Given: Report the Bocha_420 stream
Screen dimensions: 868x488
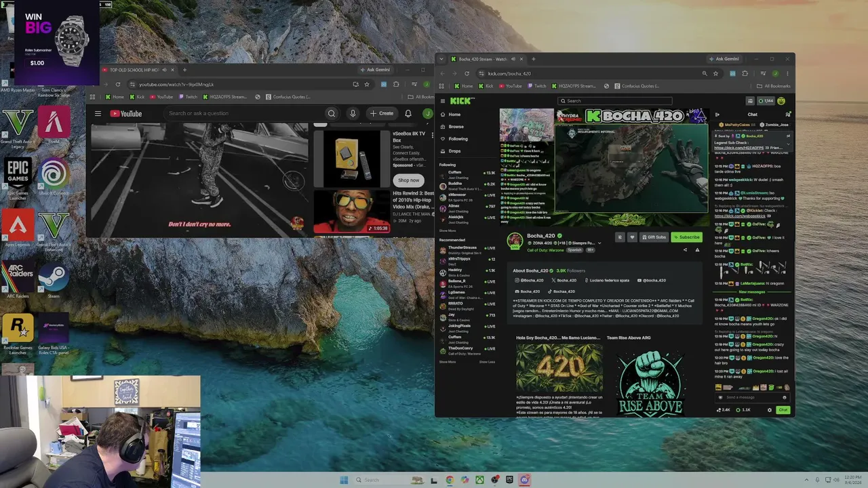Looking at the screenshot, I should pyautogui.click(x=697, y=250).
